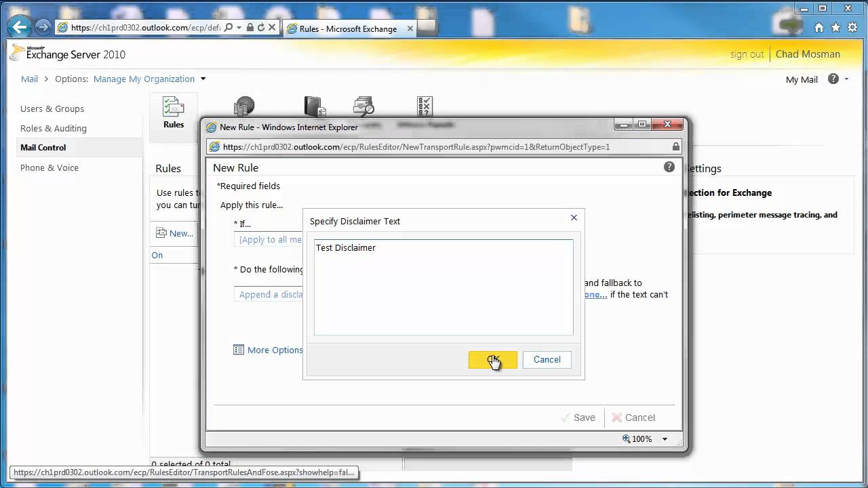Open browser Tools gear icon
The height and width of the screenshot is (488, 868).
click(852, 28)
